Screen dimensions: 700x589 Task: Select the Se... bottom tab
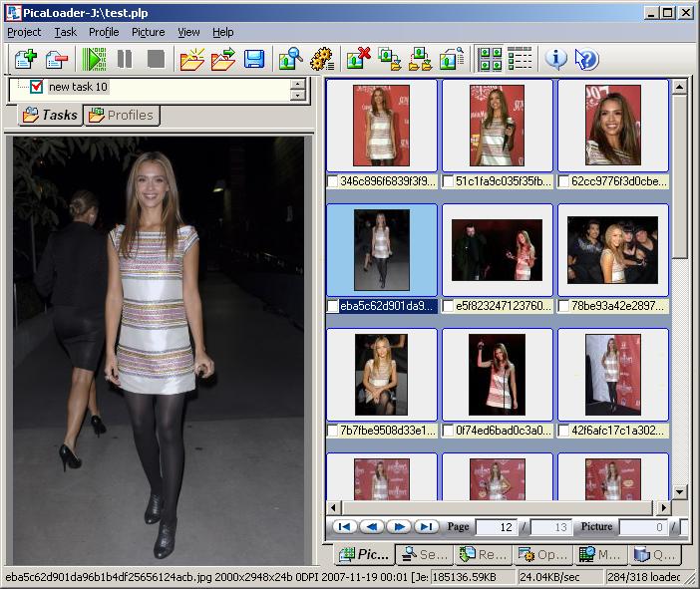(x=425, y=555)
